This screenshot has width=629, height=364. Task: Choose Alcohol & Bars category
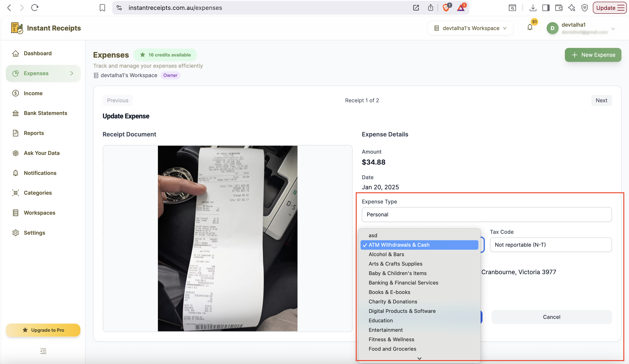pyautogui.click(x=419, y=254)
